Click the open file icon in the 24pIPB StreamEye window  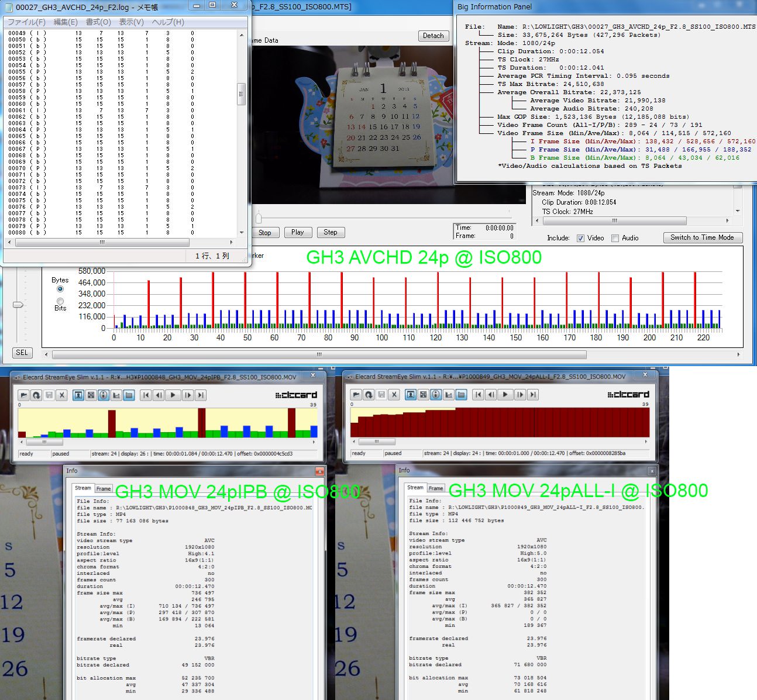[x=24, y=395]
